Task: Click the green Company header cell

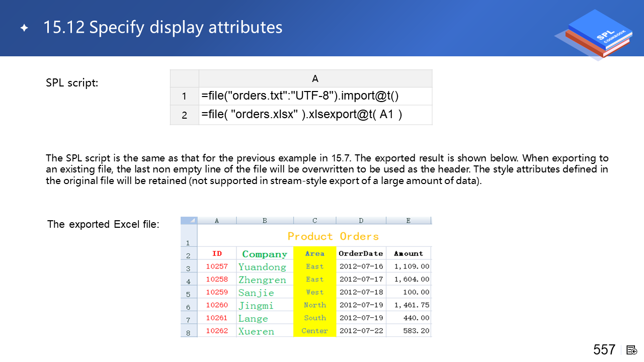Action: 265,254
